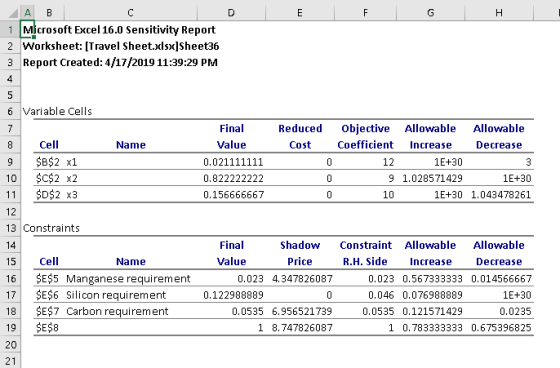This screenshot has height=368, width=560.
Task: Click allowable increase 0.121571429
Action: tap(432, 311)
